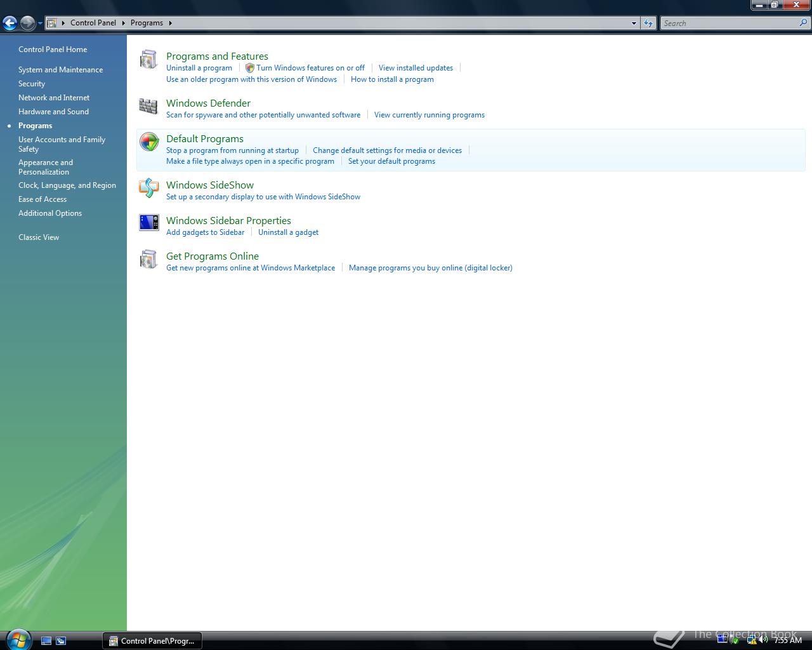
Task: Click Set your default programs
Action: coord(391,161)
